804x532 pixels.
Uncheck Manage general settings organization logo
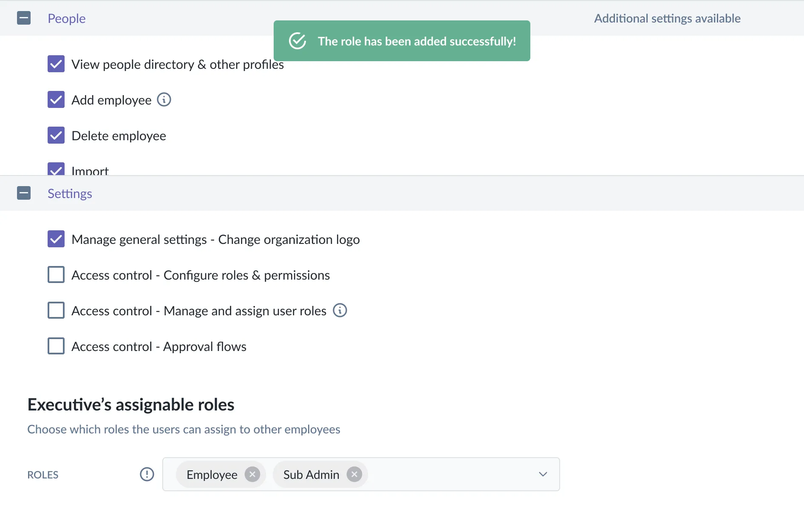[56, 239]
